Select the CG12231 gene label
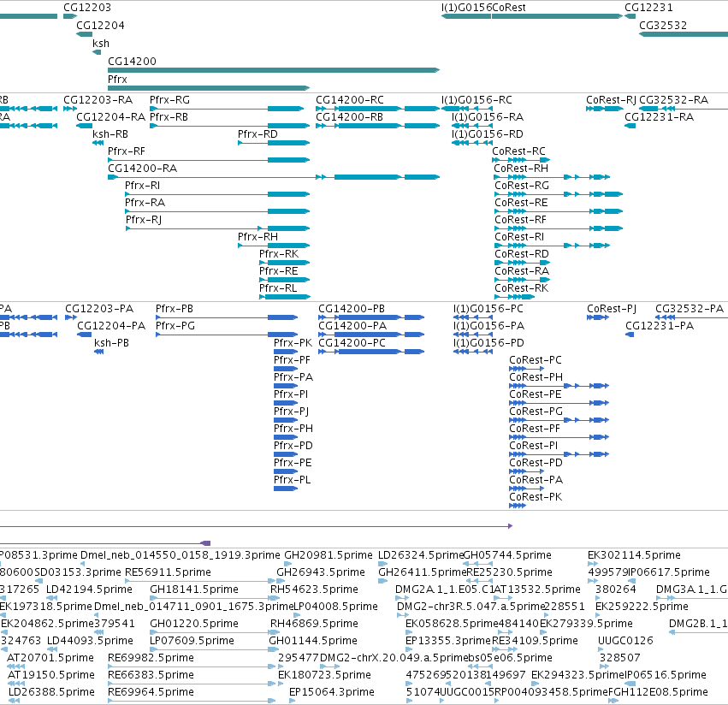 [648, 8]
